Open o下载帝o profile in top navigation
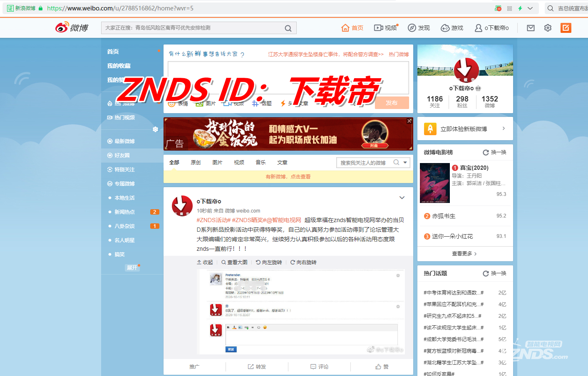This screenshot has width=588, height=376. 492,28
